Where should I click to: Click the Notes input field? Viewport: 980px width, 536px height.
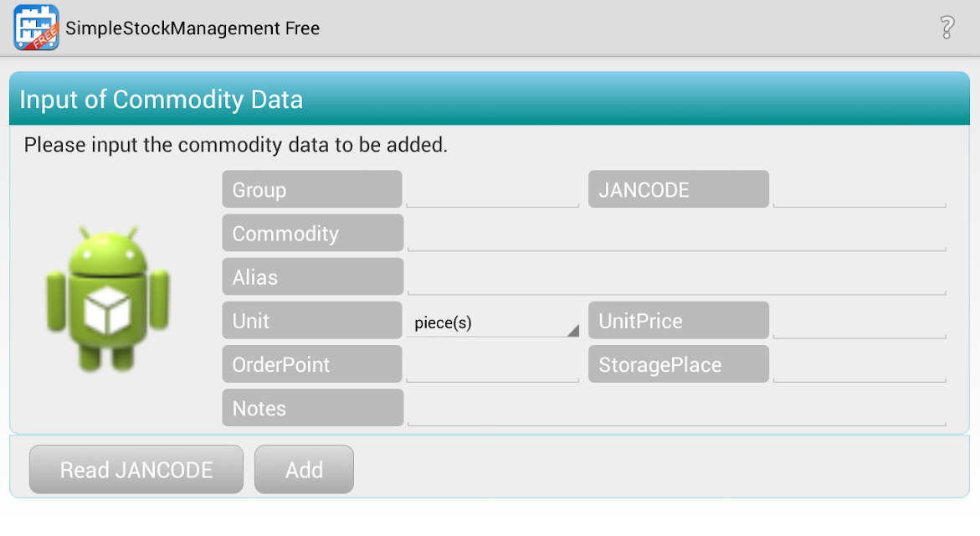[x=677, y=409]
